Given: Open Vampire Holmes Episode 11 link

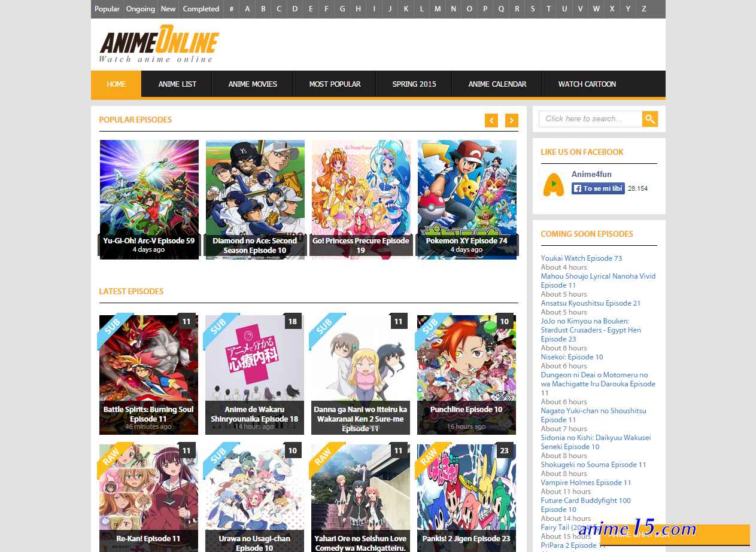Looking at the screenshot, I should [x=586, y=483].
